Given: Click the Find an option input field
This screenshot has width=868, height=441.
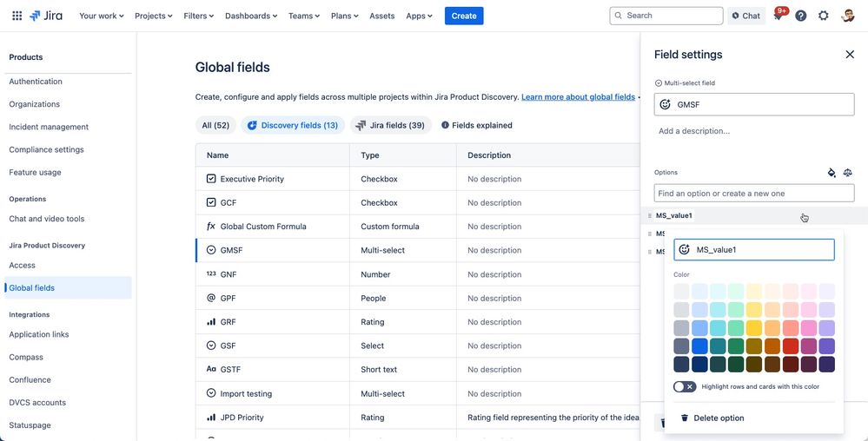Looking at the screenshot, I should click(x=754, y=193).
